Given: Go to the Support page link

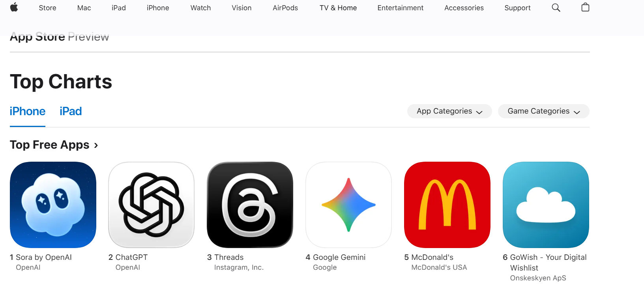Looking at the screenshot, I should (517, 8).
